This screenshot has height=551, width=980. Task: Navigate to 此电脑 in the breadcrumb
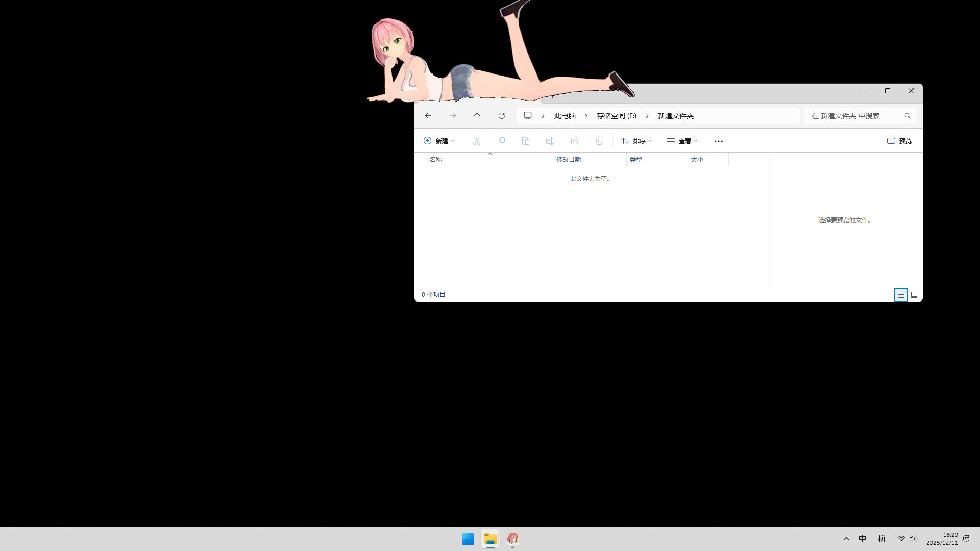pos(565,116)
